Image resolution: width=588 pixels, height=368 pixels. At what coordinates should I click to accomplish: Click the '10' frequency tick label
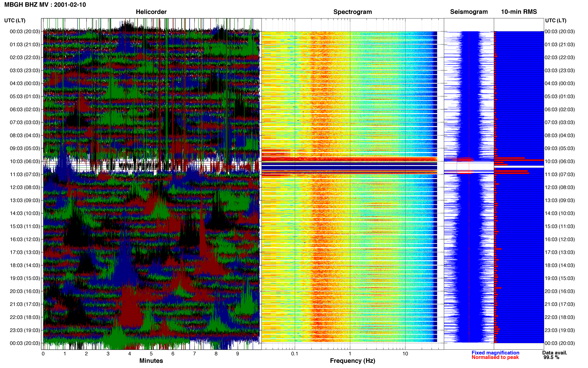[x=405, y=354]
